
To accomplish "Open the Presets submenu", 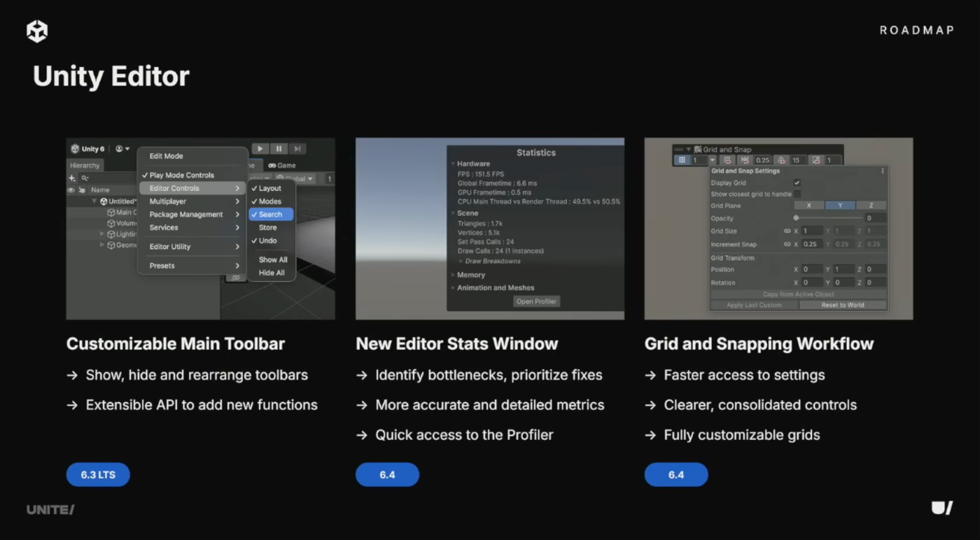I will (192, 266).
